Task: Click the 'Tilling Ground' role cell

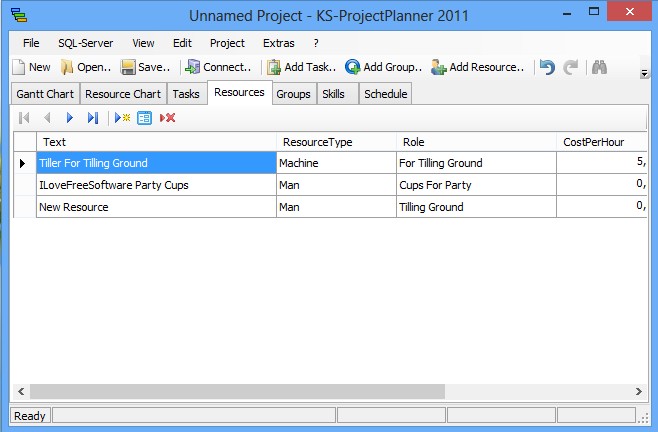Action: 476,207
